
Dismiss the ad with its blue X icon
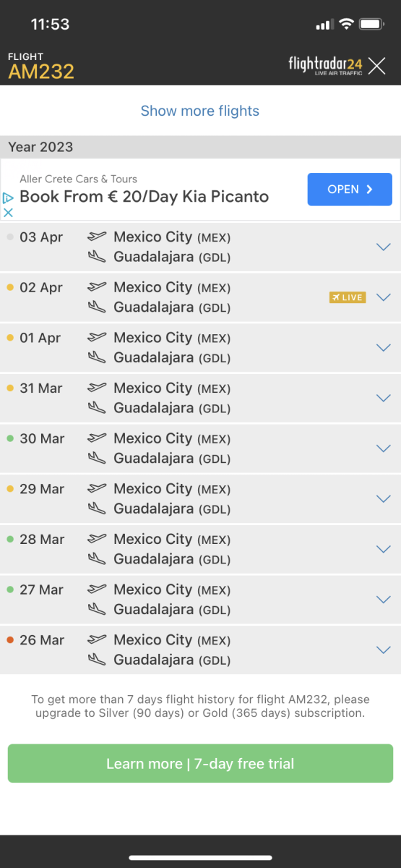8,213
